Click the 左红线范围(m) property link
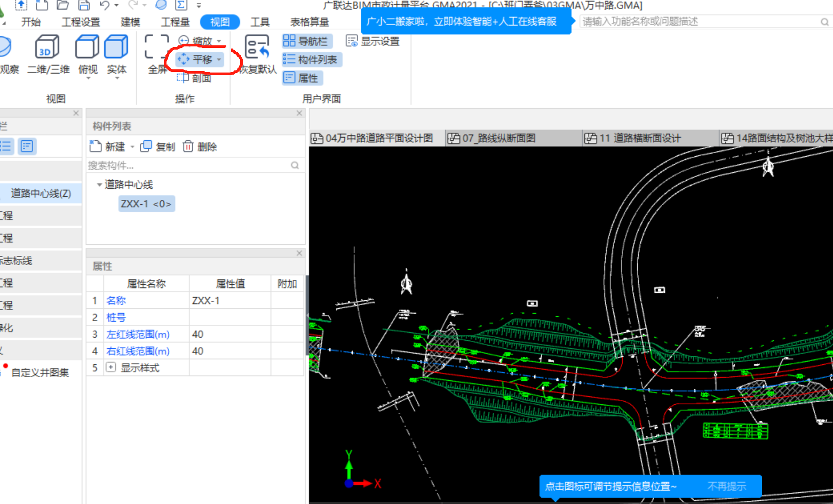Image resolution: width=833 pixels, height=504 pixels. click(x=138, y=334)
